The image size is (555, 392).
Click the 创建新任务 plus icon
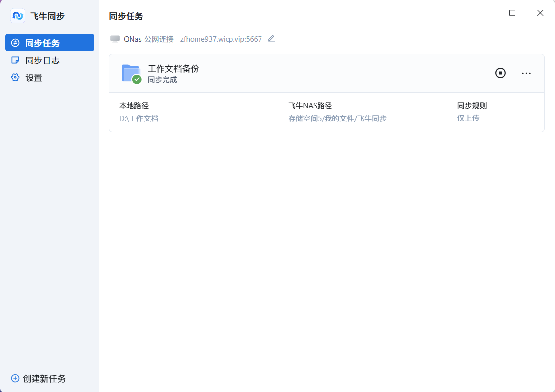[15, 378]
